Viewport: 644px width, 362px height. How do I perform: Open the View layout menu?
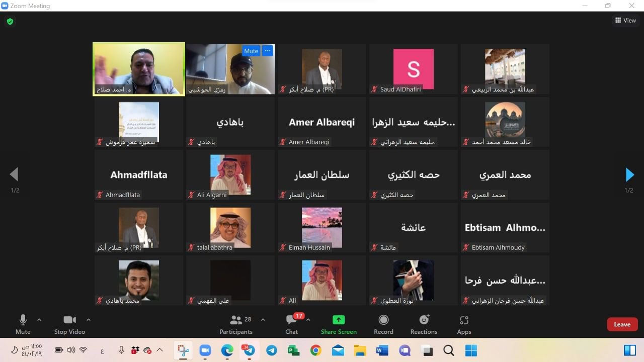625,21
